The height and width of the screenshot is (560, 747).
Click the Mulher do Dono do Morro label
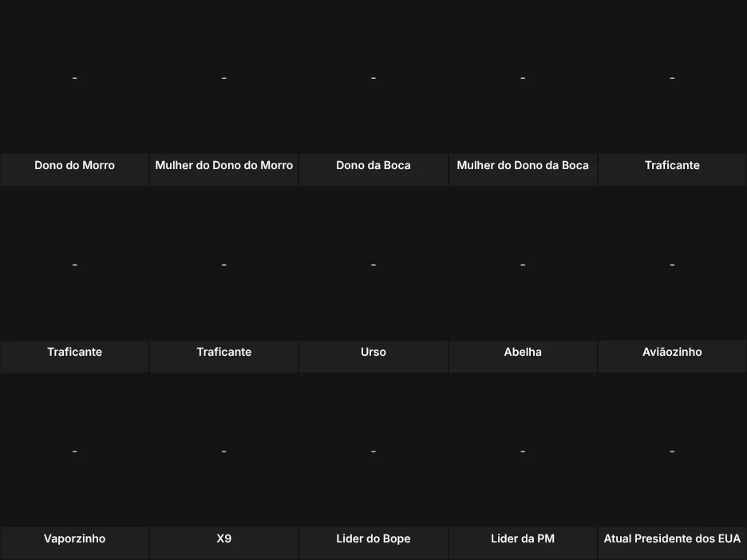pos(224,165)
